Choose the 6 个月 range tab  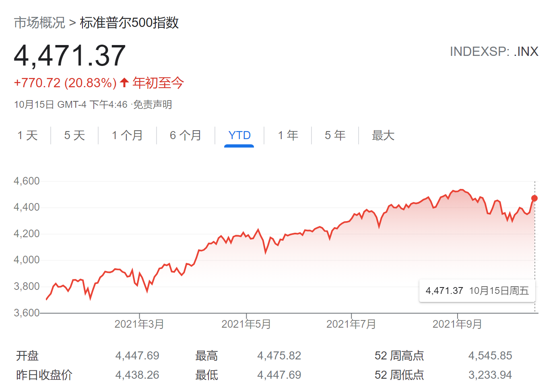pyautogui.click(x=186, y=135)
